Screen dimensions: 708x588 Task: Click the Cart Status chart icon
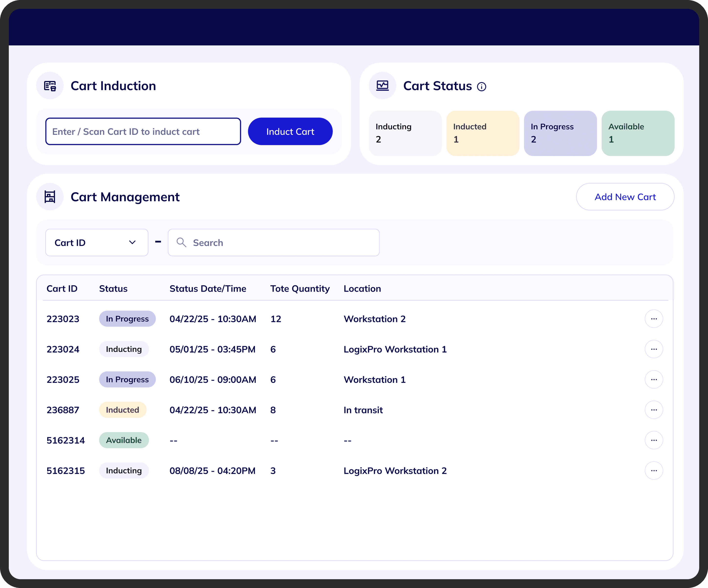(383, 86)
